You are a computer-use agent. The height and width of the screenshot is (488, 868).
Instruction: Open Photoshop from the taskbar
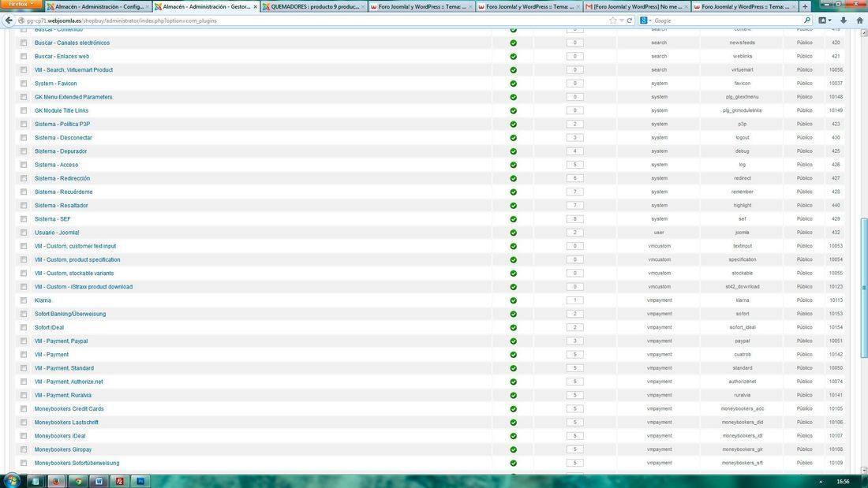(140, 482)
